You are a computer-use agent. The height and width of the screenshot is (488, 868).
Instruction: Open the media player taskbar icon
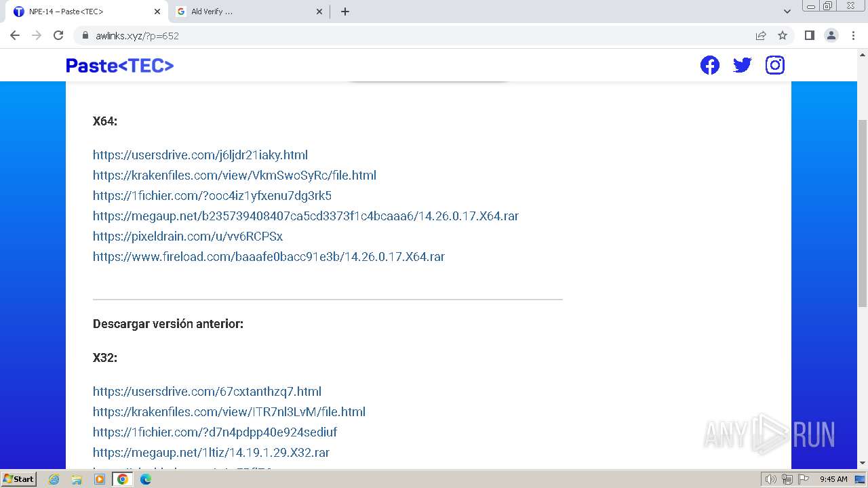pos(100,479)
